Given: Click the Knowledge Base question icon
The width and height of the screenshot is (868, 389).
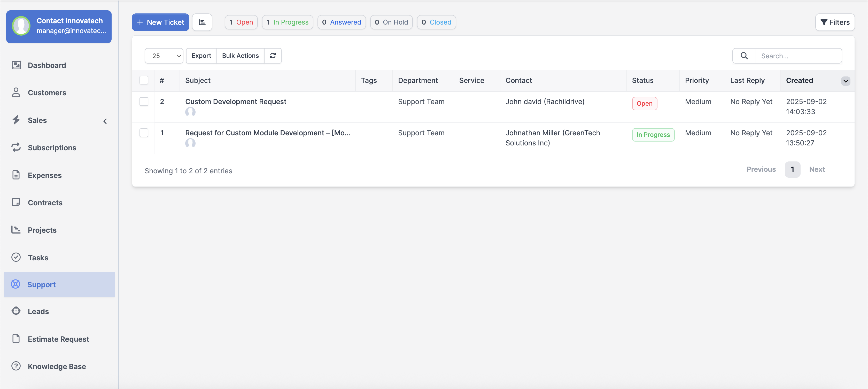Looking at the screenshot, I should (x=16, y=366).
